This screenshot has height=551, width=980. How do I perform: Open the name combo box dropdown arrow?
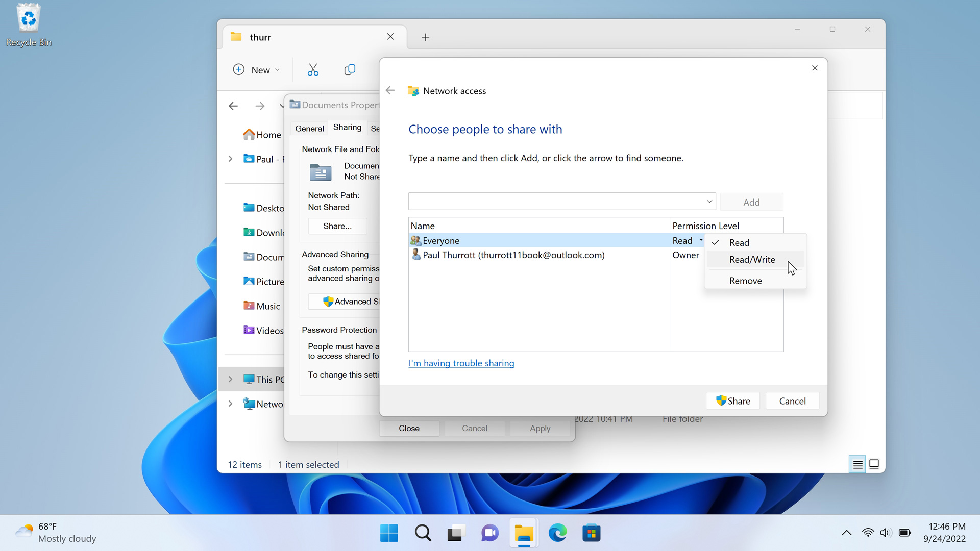click(x=709, y=202)
